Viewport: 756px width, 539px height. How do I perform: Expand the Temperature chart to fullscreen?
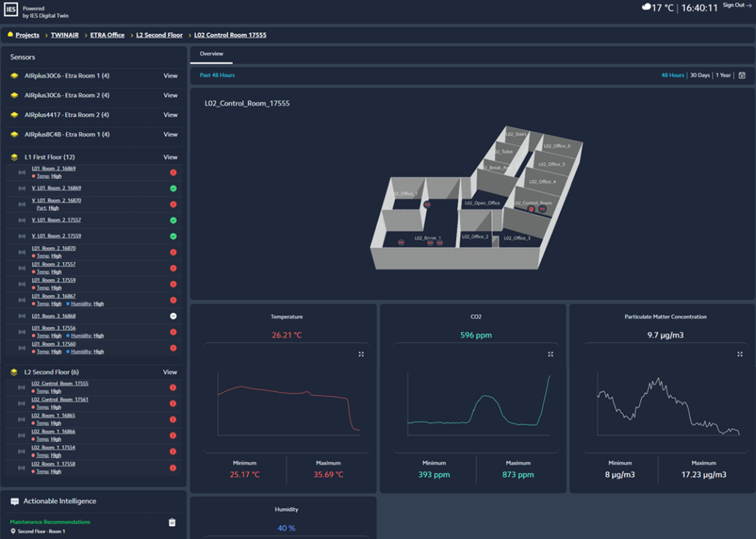point(361,354)
